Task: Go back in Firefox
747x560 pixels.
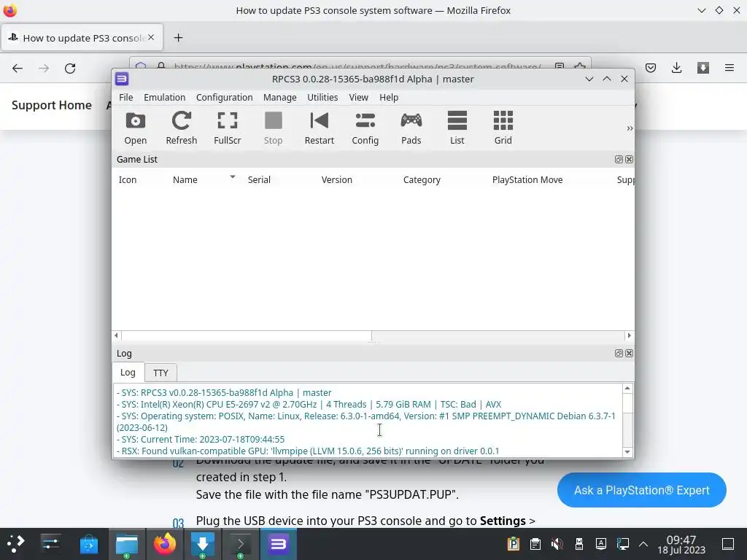Action: point(18,68)
